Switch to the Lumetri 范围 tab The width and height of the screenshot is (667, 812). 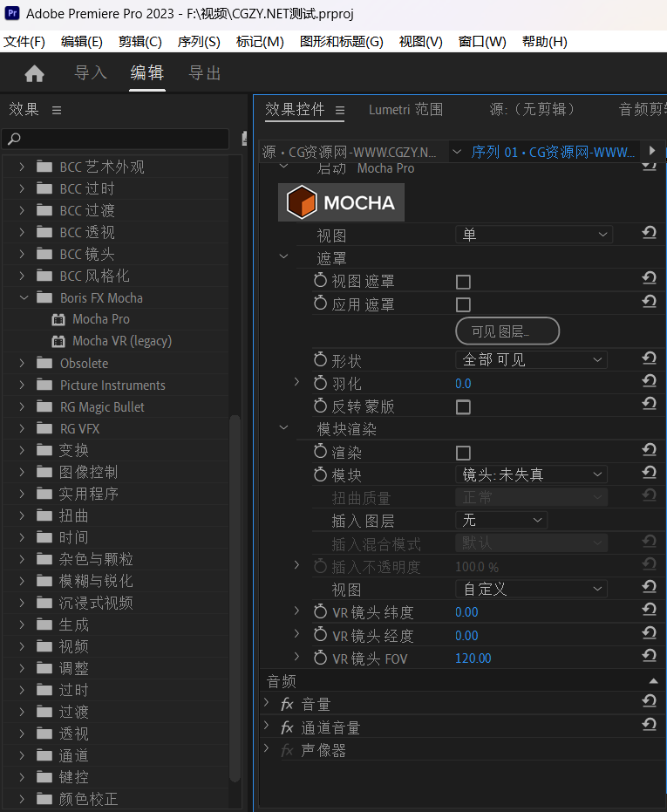click(405, 109)
